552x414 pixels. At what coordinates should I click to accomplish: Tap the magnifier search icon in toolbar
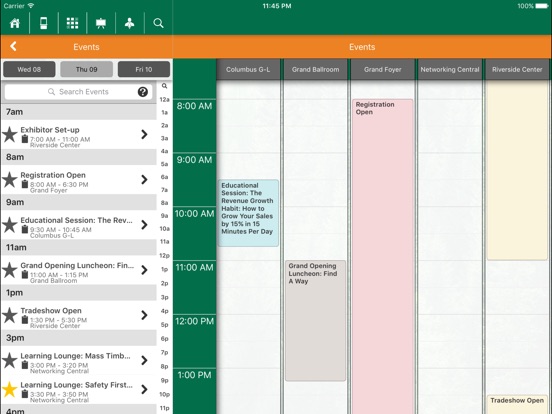point(158,23)
